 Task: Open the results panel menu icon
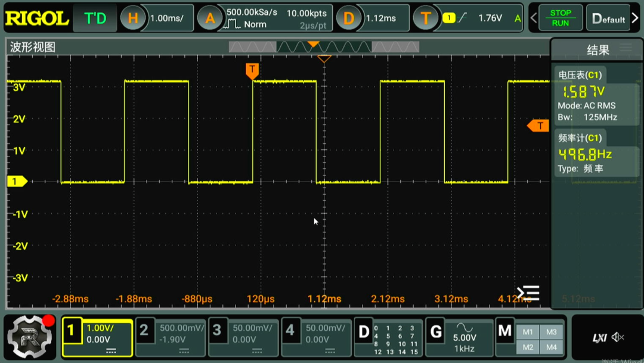626,47
